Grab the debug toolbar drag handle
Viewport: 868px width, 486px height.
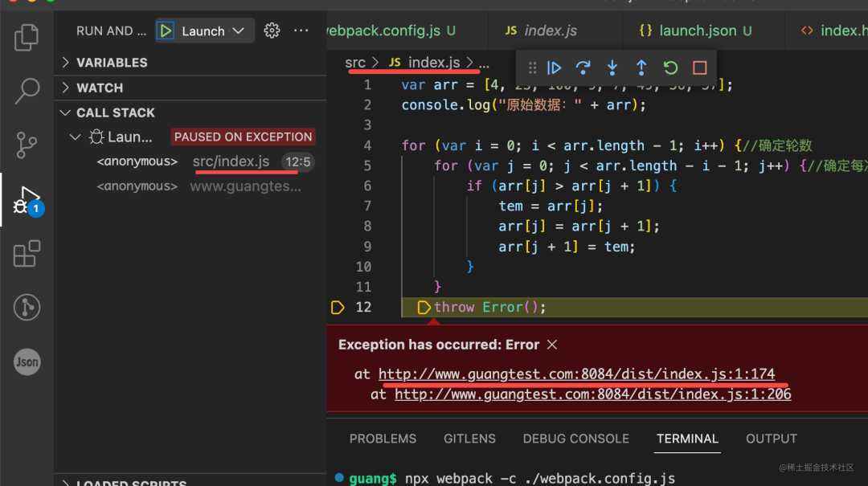coord(532,68)
